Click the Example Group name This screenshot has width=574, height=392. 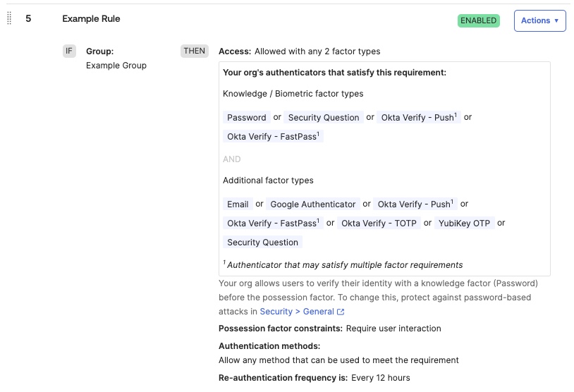pyautogui.click(x=116, y=66)
